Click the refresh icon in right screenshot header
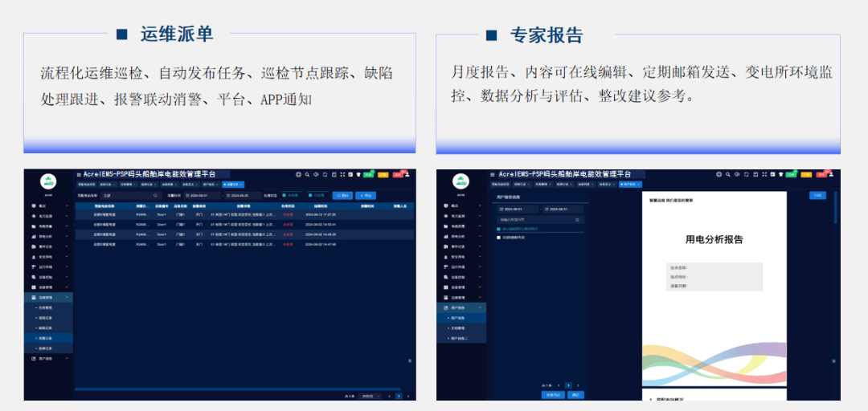The width and height of the screenshot is (868, 411). [x=746, y=174]
